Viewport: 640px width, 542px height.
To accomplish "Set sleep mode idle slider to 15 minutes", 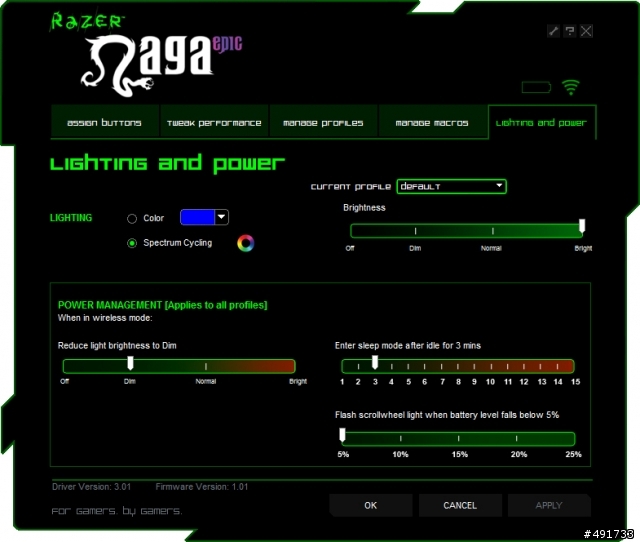I will 573,367.
